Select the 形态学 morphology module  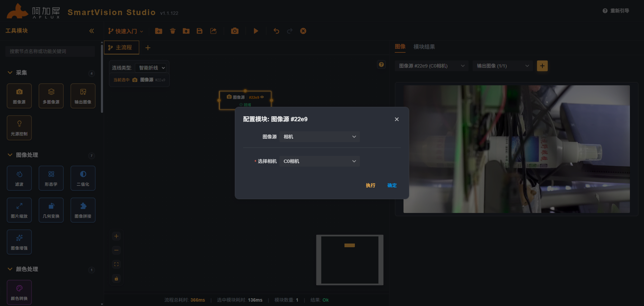tap(51, 178)
